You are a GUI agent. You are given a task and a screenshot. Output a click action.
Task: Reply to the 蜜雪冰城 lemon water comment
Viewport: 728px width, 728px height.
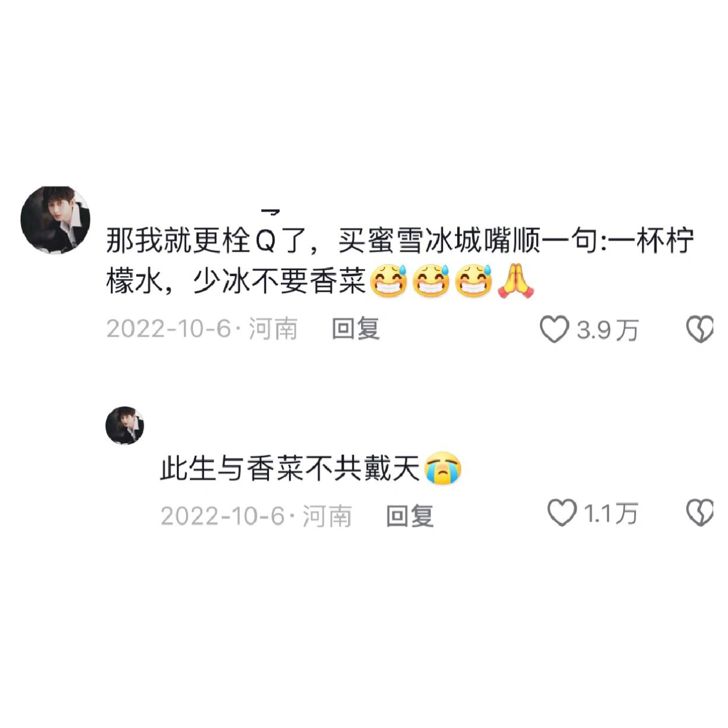[356, 329]
